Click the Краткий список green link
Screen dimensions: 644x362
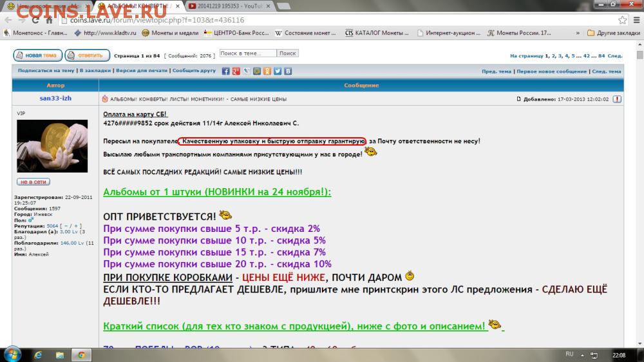294,327
